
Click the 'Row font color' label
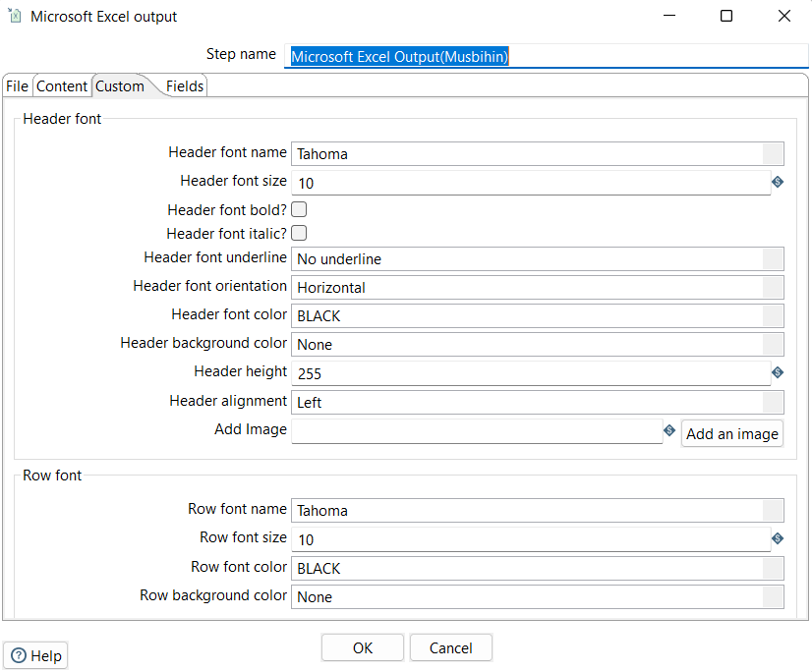239,567
